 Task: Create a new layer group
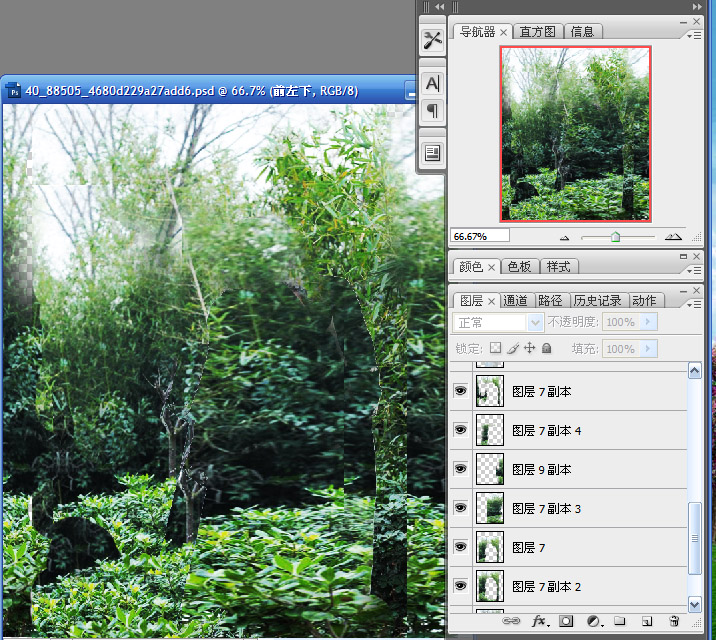pos(620,621)
